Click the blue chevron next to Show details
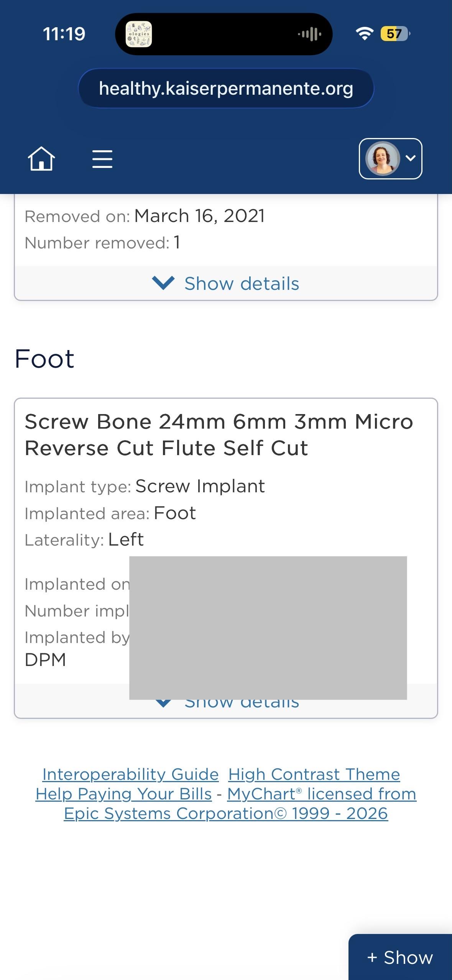Viewport: 452px width, 980px height. point(163,283)
